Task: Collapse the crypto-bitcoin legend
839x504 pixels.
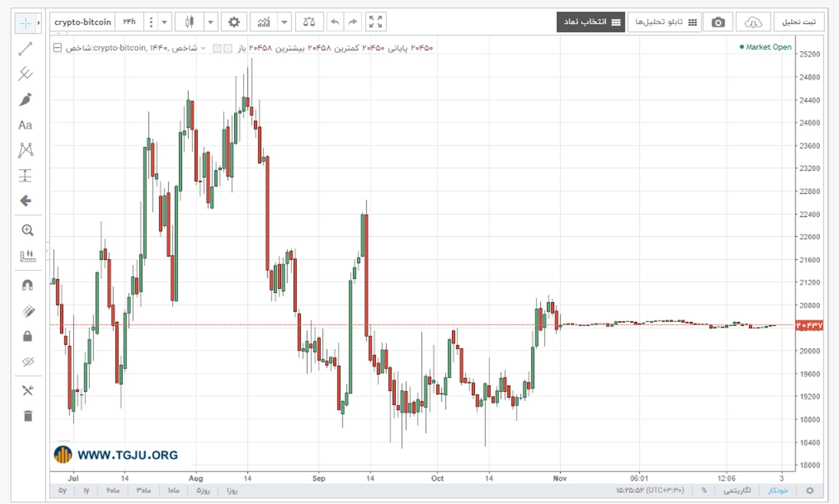Action: (57, 48)
